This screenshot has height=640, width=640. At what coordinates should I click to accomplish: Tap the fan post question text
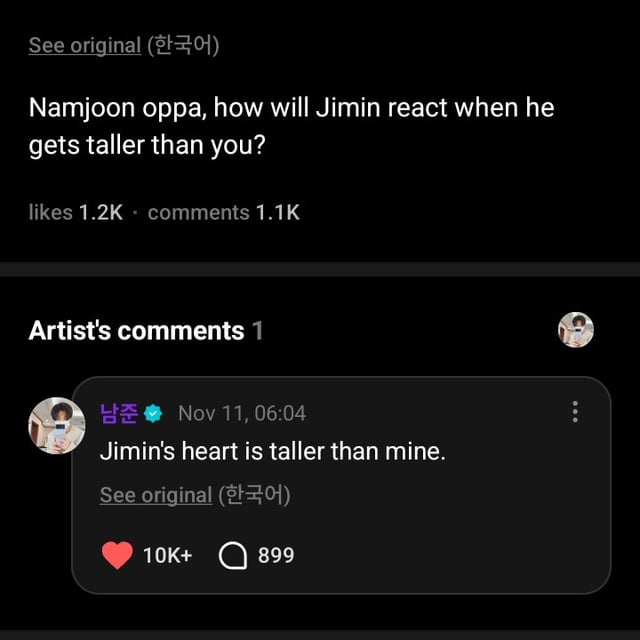[x=290, y=126]
